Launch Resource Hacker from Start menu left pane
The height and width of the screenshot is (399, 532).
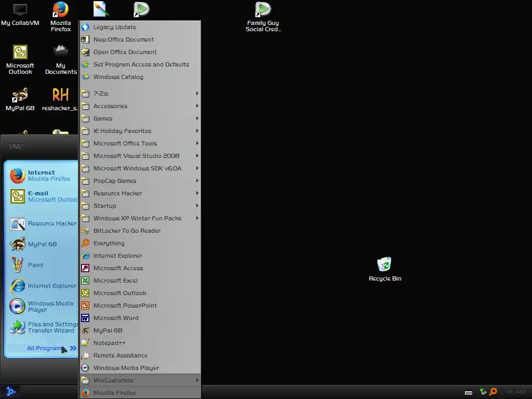43,223
